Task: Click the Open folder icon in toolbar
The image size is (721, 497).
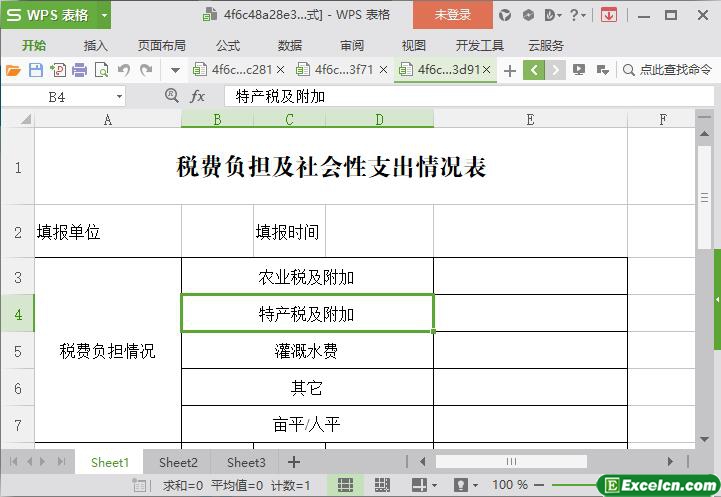Action: [13, 70]
